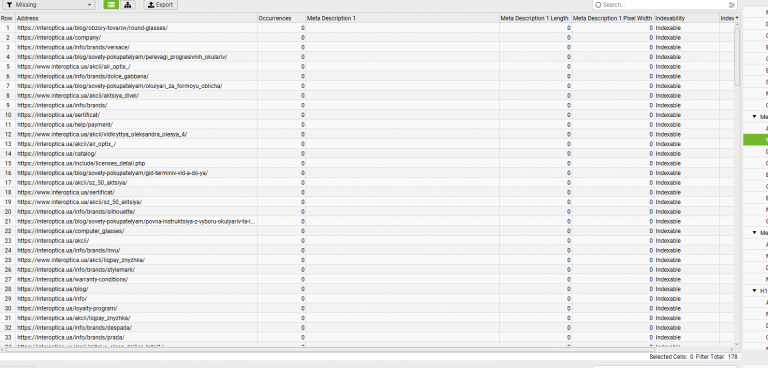Switch to the site tree view icon

(127, 4)
